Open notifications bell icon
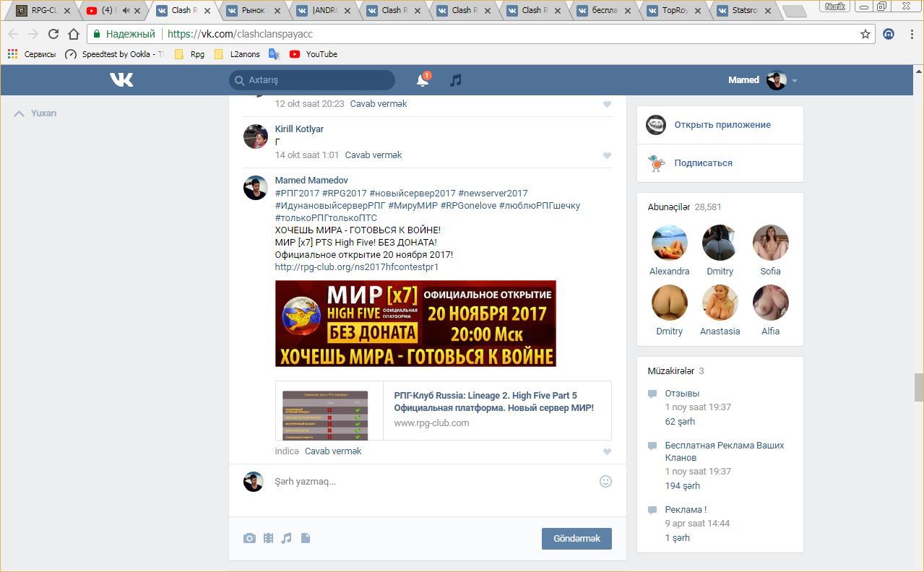This screenshot has width=924, height=572. 423,80
